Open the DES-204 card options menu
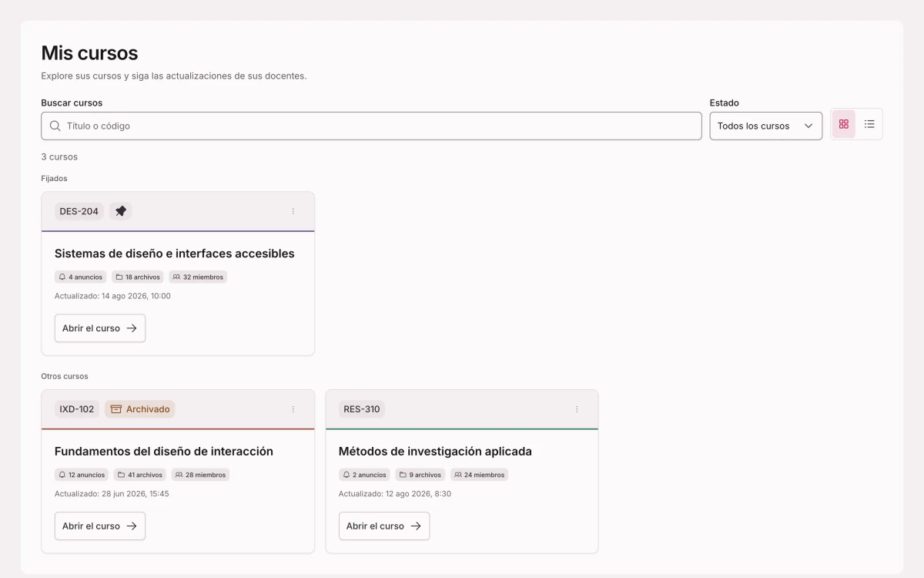The height and width of the screenshot is (578, 924). tap(293, 211)
